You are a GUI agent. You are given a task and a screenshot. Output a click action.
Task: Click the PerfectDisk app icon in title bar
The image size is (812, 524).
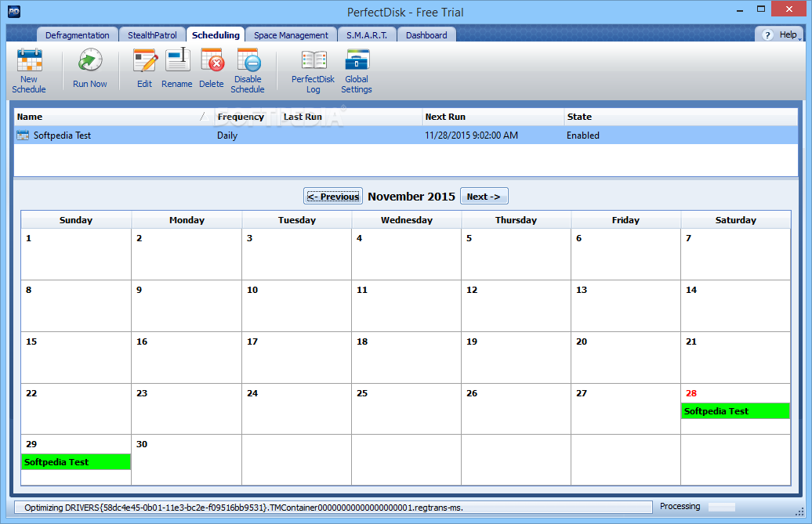pyautogui.click(x=14, y=12)
